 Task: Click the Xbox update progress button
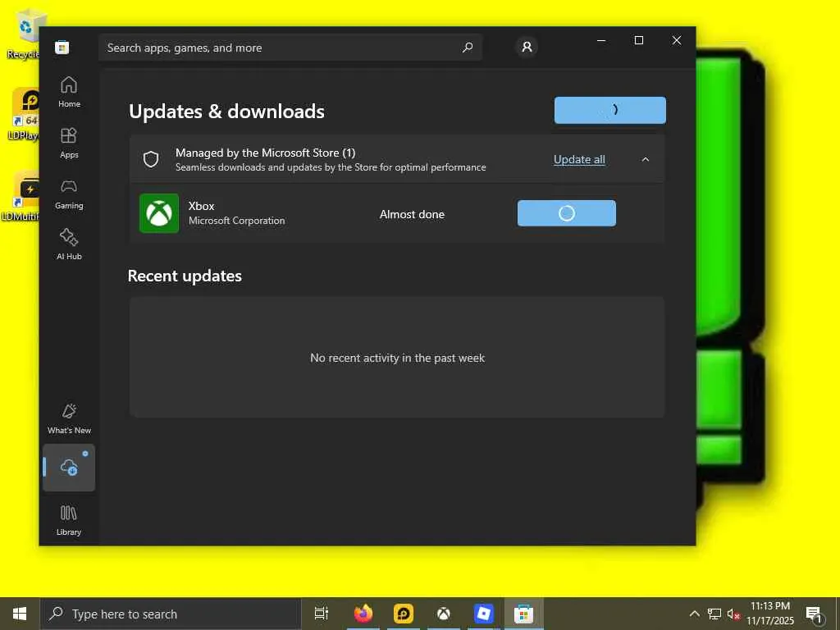click(566, 213)
